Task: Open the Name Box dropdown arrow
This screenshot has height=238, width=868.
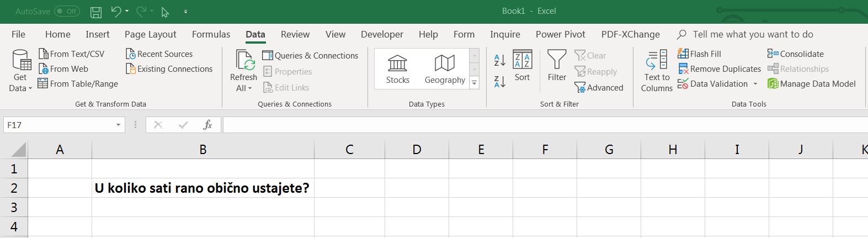Action: coord(118,125)
